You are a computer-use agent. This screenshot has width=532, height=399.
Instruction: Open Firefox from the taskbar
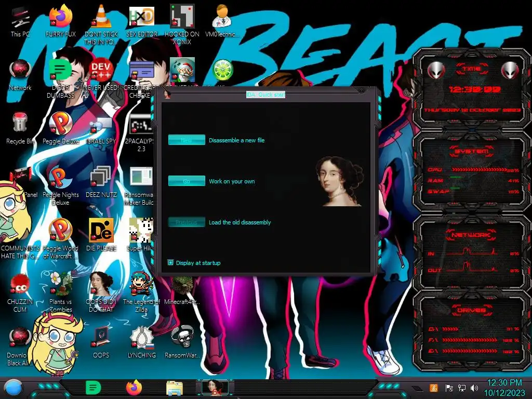tap(134, 388)
